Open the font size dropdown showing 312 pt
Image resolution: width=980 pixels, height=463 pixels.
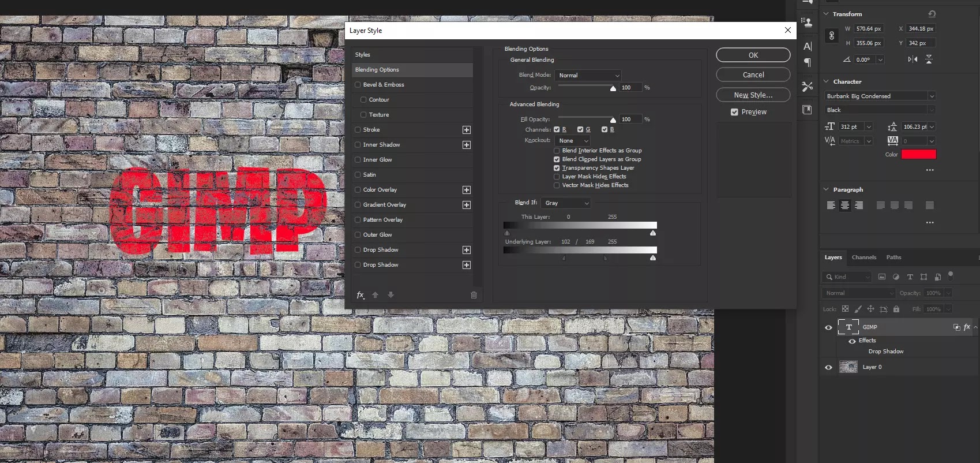[x=869, y=127]
